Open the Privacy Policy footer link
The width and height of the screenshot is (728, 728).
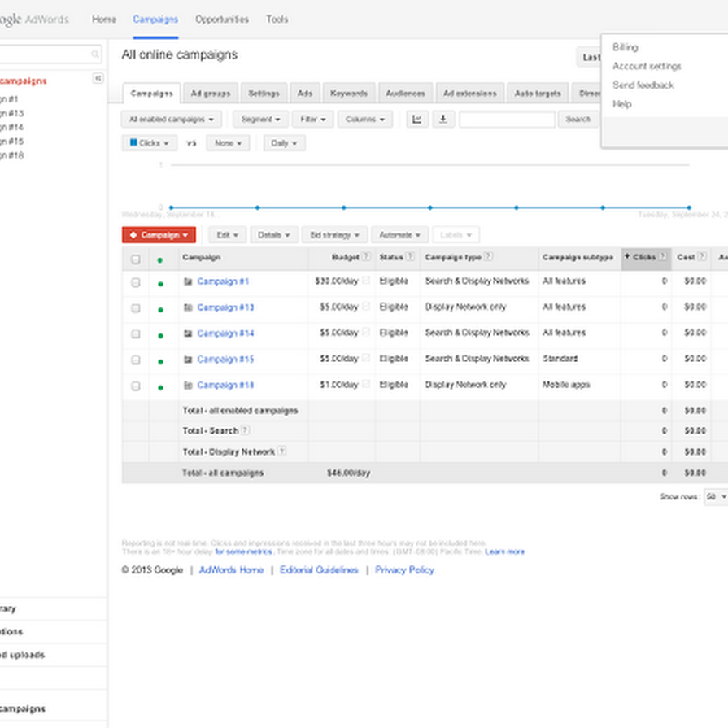(404, 569)
